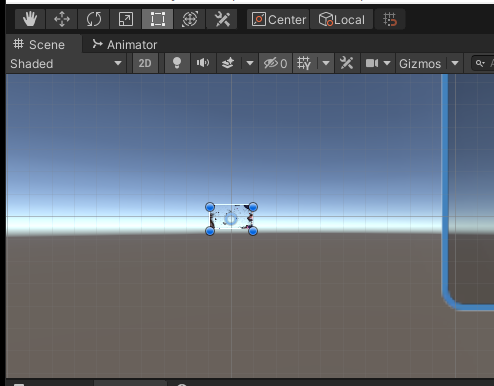The height and width of the screenshot is (386, 494).
Task: Select the Rect tool
Action: click(158, 19)
